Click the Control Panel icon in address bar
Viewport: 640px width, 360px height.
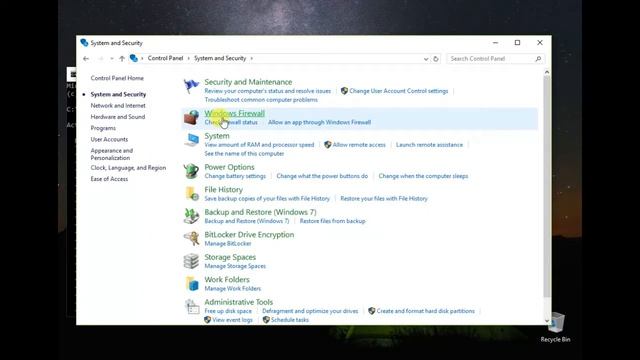[133, 58]
